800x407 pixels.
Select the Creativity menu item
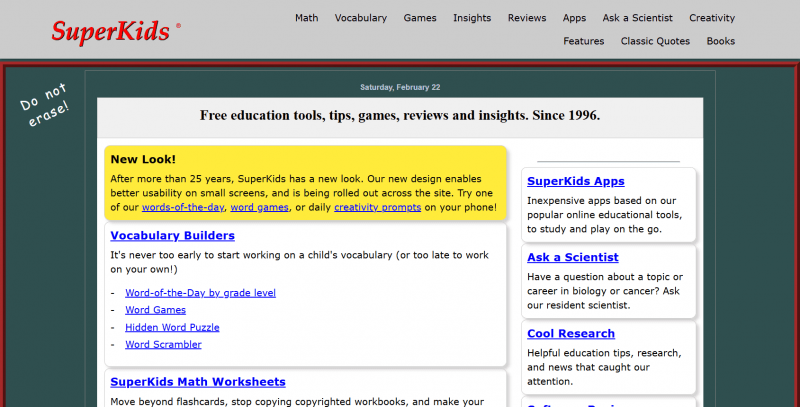click(x=712, y=18)
